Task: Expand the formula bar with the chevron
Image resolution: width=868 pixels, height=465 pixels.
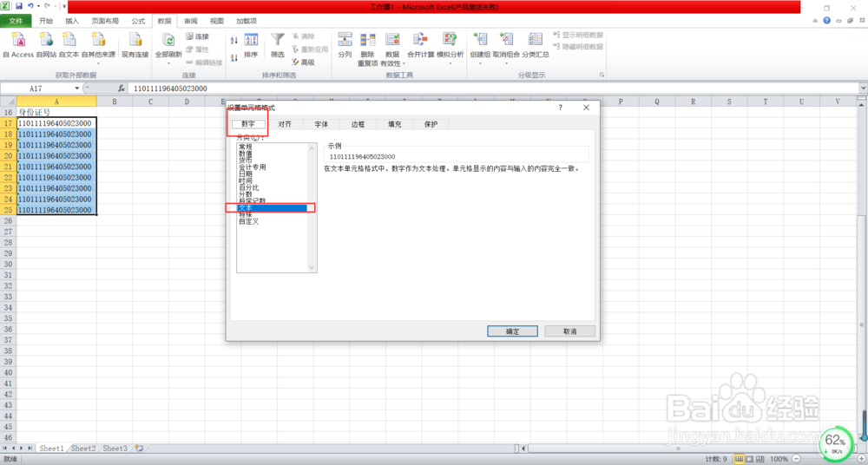Action: (x=863, y=88)
